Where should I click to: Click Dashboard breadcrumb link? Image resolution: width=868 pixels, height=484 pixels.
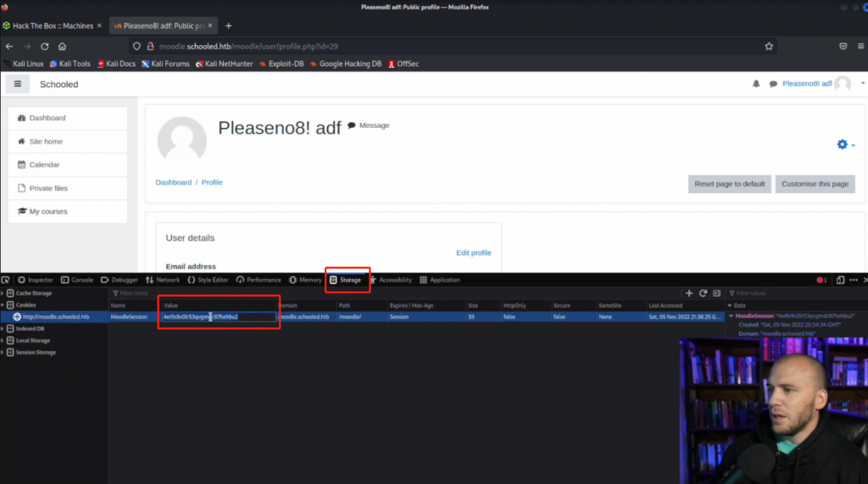tap(173, 182)
